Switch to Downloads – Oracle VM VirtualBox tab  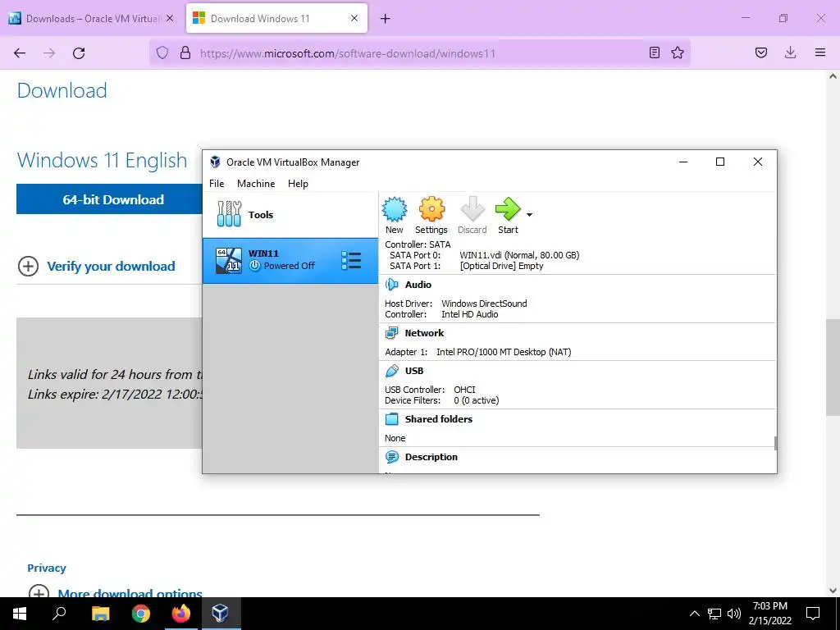[x=92, y=18]
